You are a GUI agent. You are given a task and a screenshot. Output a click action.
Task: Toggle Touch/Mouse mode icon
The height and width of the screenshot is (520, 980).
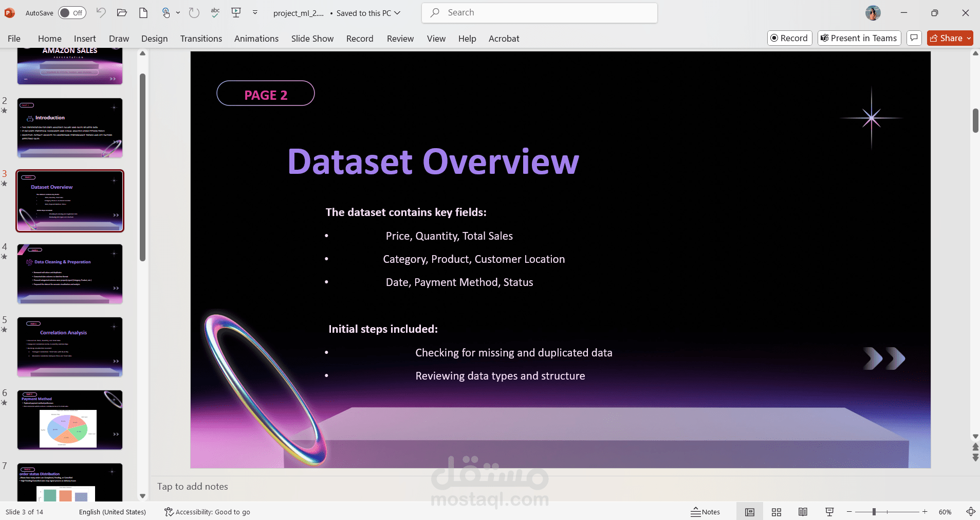pyautogui.click(x=166, y=13)
